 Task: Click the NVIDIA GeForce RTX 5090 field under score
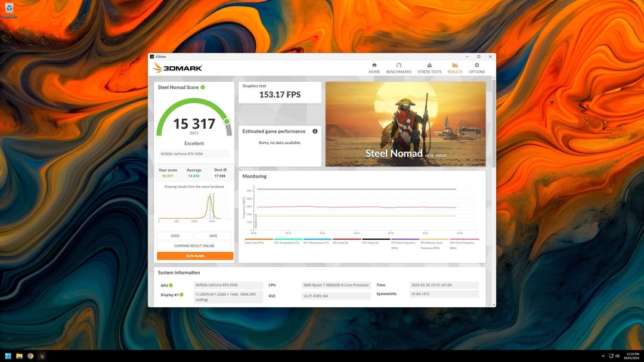point(194,154)
